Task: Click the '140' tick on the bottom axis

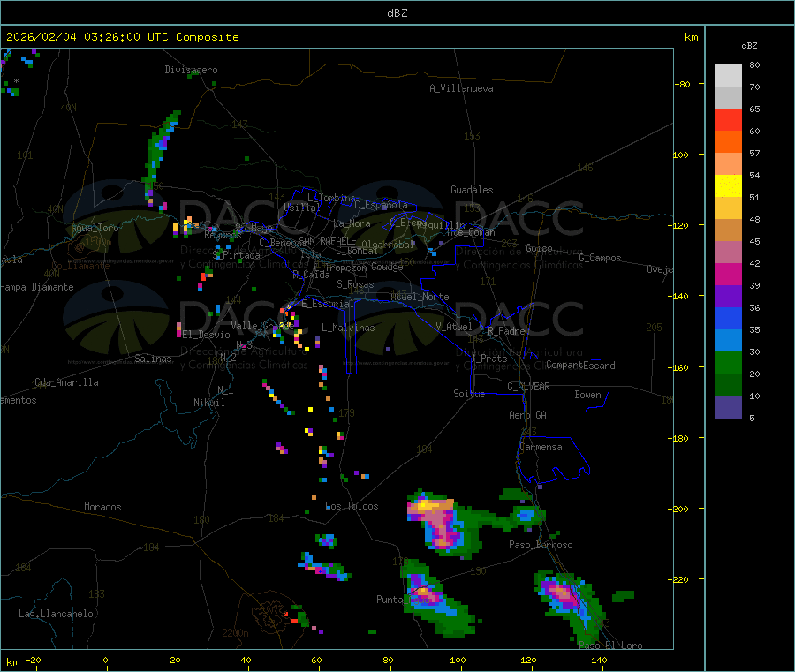Action: (599, 660)
